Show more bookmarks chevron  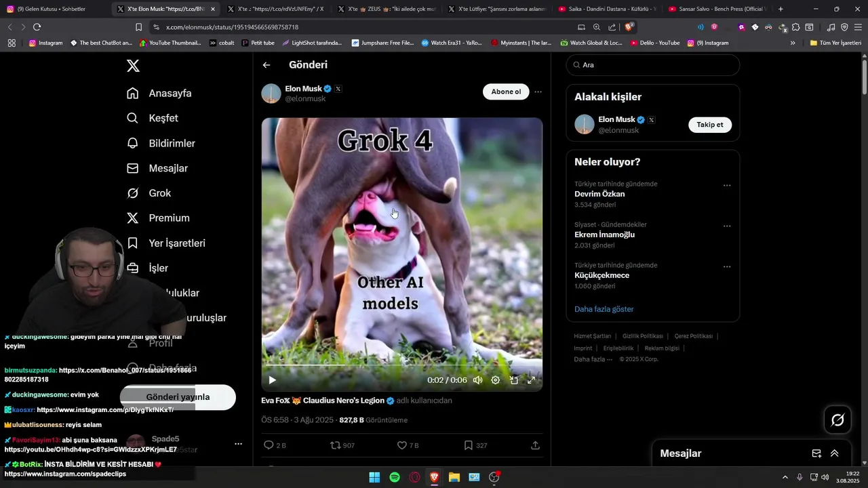click(x=793, y=43)
